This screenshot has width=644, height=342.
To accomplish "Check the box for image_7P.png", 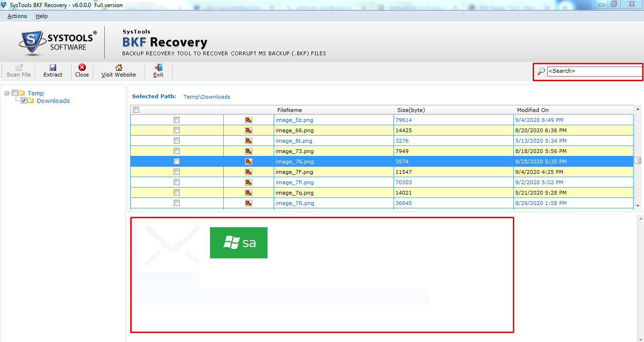I will pos(176,182).
